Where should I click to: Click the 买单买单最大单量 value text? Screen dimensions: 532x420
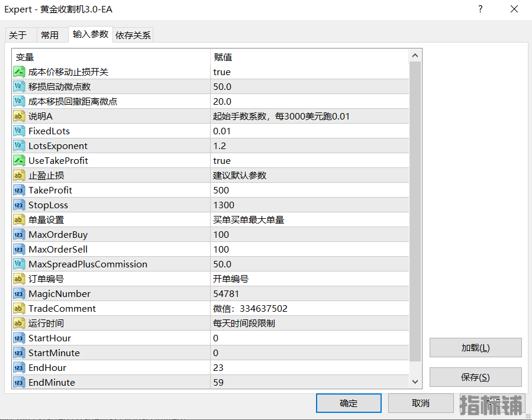tap(249, 220)
